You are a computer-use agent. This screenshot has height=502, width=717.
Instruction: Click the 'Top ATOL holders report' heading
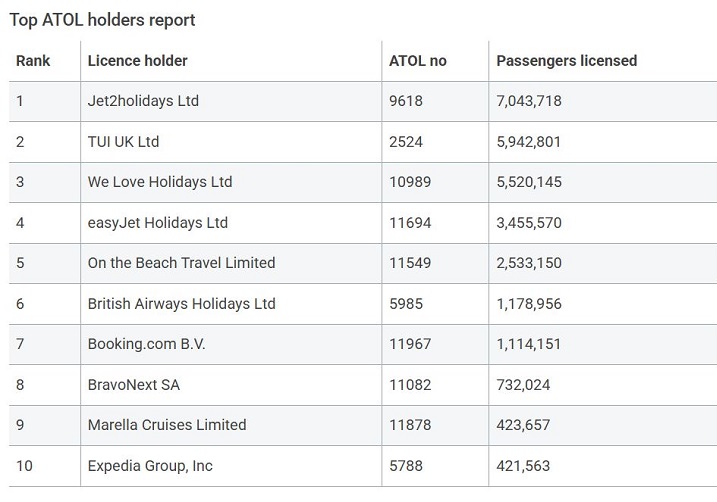(102, 20)
